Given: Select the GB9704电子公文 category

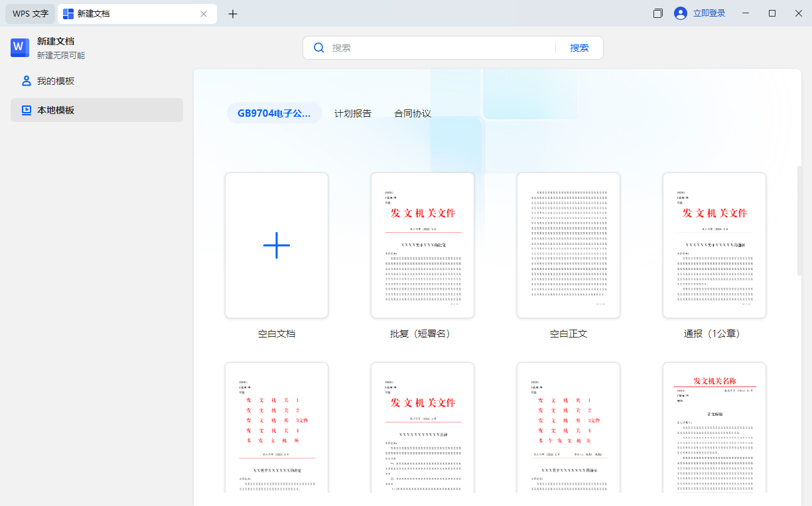Looking at the screenshot, I should (274, 113).
